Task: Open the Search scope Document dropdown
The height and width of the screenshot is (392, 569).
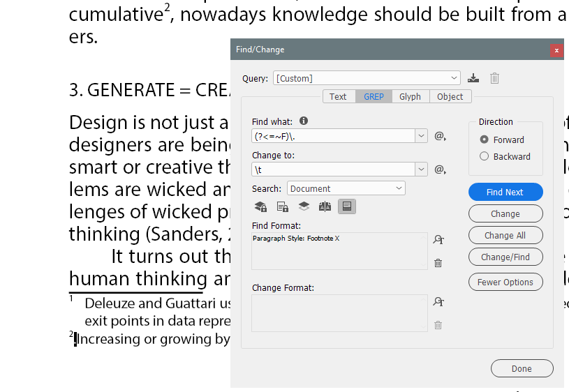Action: (399, 188)
